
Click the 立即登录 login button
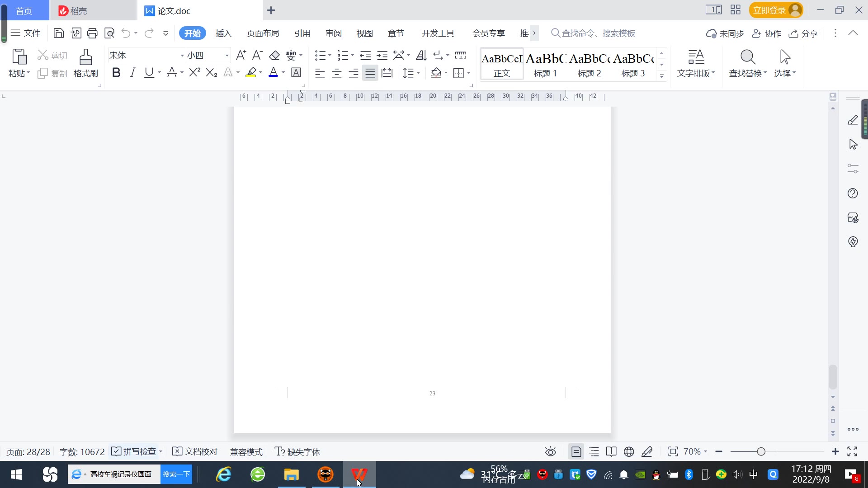tap(769, 10)
